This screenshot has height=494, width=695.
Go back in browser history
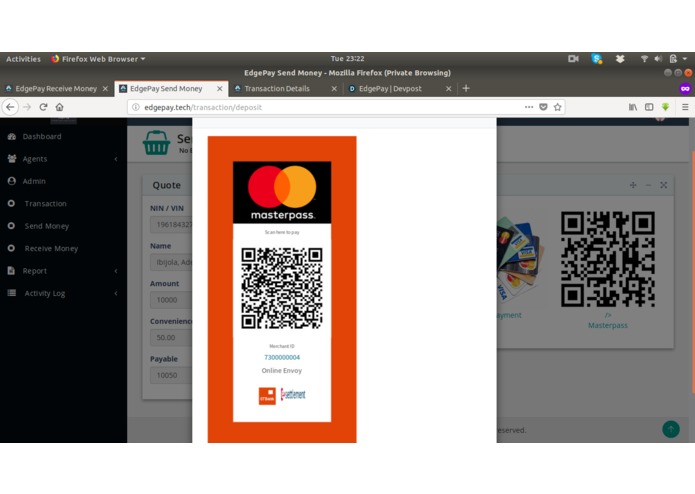pyautogui.click(x=10, y=107)
